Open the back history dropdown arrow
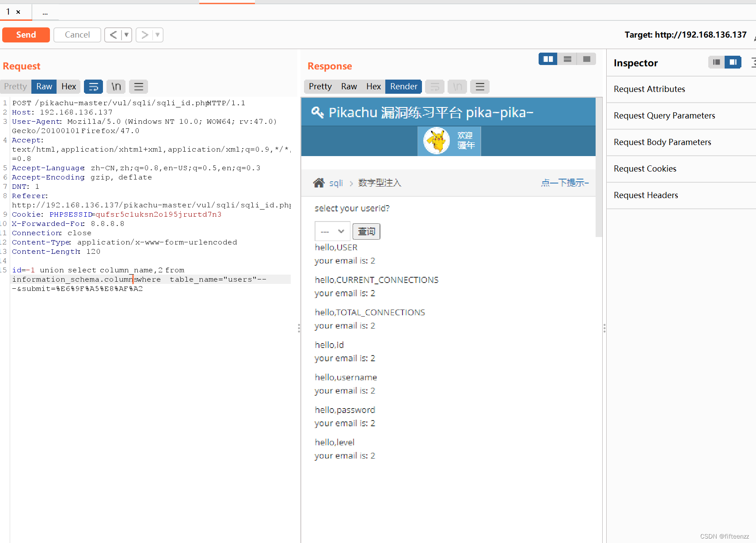756x543 pixels. [127, 35]
